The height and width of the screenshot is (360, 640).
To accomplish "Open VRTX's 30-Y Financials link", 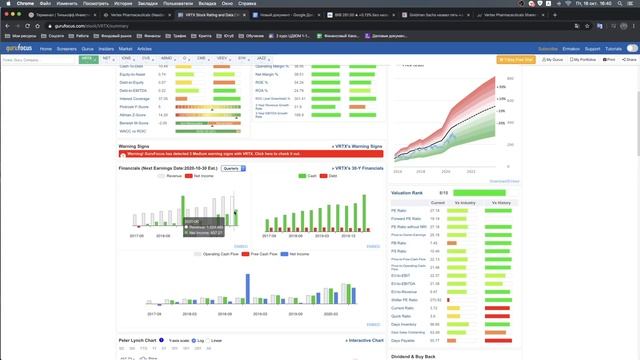I will point(358,168).
